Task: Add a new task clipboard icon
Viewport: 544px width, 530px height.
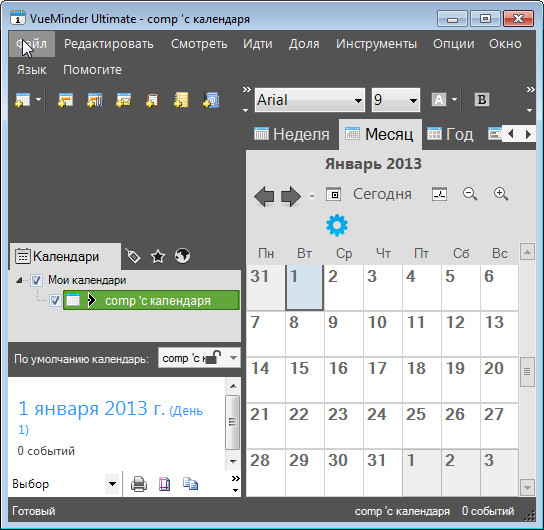Action: click(x=152, y=100)
